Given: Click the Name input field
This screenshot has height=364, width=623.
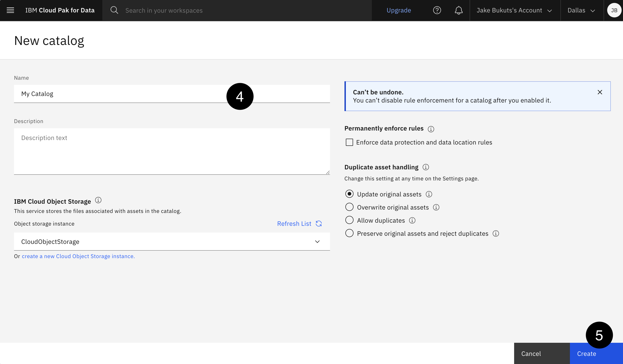Looking at the screenshot, I should 172,94.
